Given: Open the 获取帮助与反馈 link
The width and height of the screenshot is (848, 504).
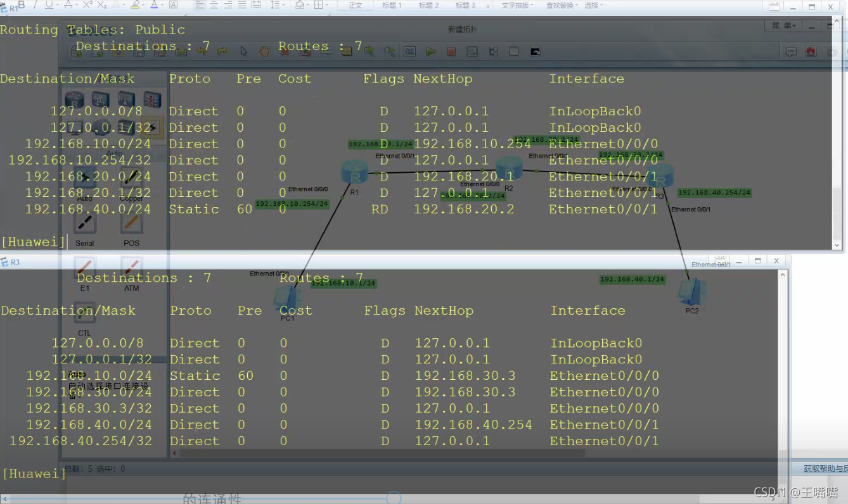Looking at the screenshot, I should [x=825, y=469].
